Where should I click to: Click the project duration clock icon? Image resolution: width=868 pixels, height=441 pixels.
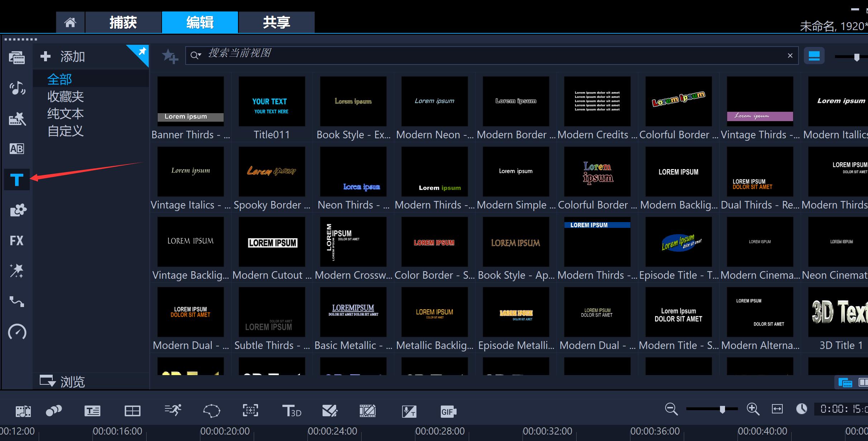(801, 409)
